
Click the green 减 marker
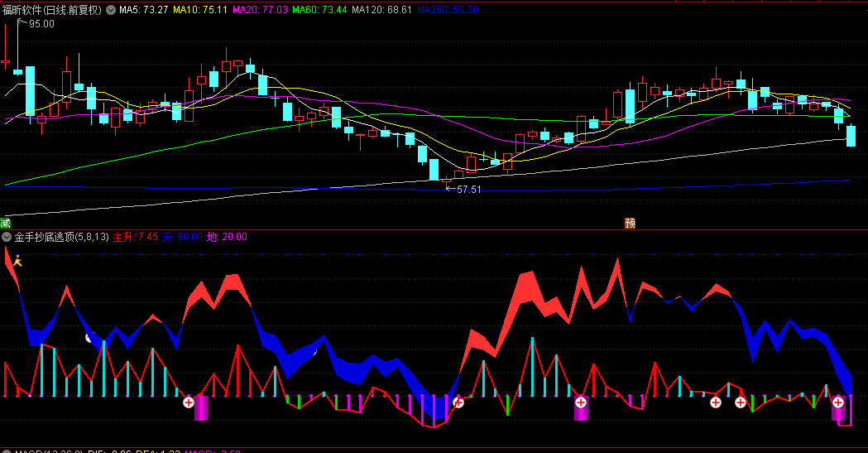click(6, 223)
